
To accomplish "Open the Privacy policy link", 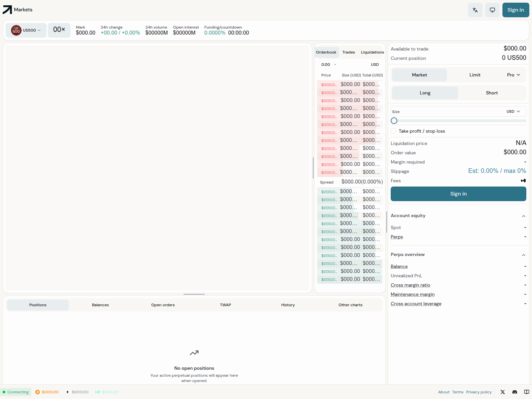I will 479,392.
